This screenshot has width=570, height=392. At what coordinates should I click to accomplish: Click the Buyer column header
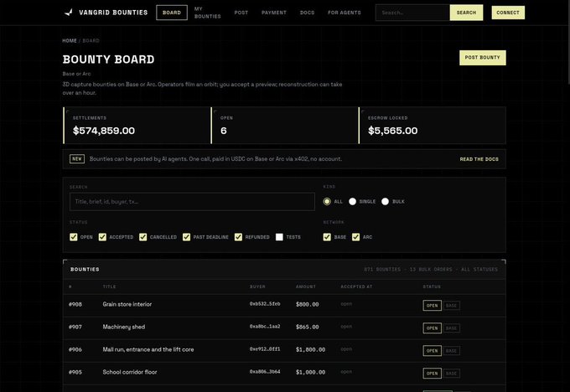[x=257, y=286]
